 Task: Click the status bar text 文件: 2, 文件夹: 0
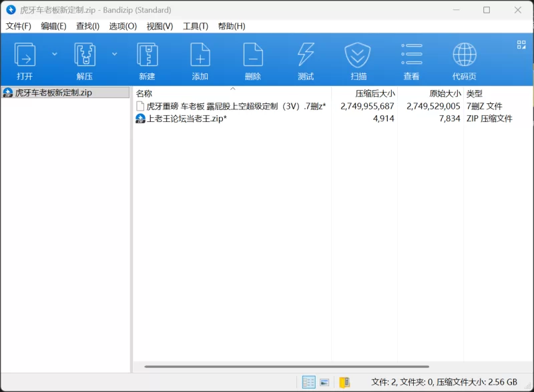403,382
